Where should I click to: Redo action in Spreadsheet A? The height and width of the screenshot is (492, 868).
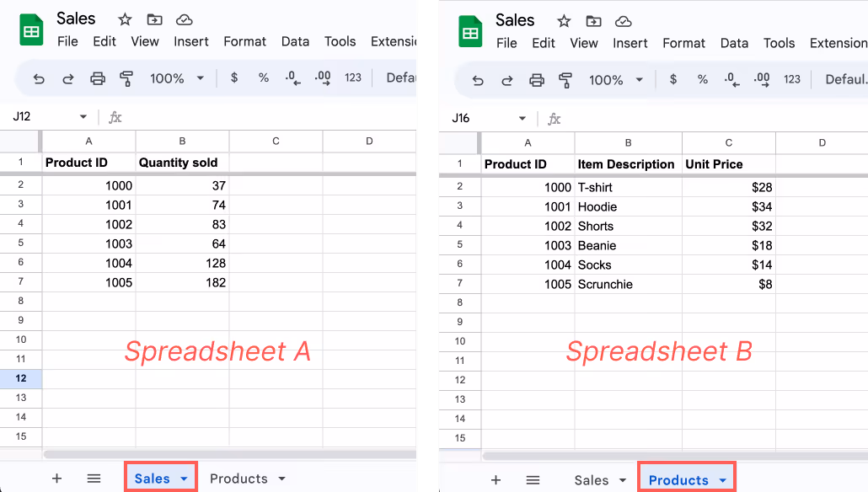(68, 78)
